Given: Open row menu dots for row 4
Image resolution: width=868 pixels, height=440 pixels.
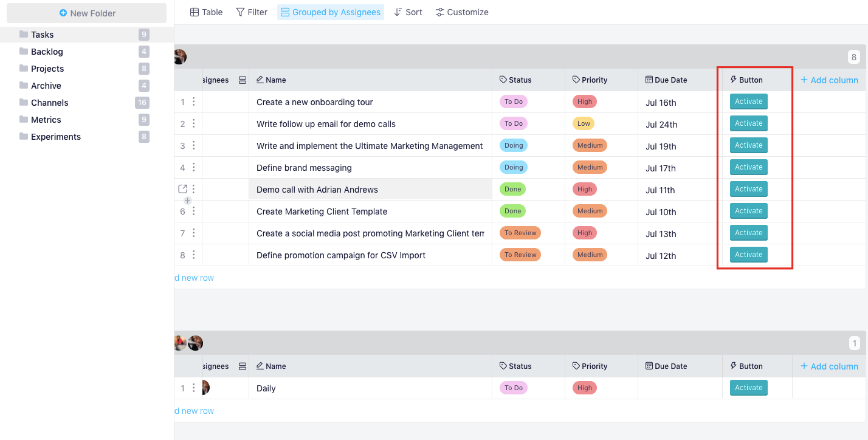Looking at the screenshot, I should 194,167.
